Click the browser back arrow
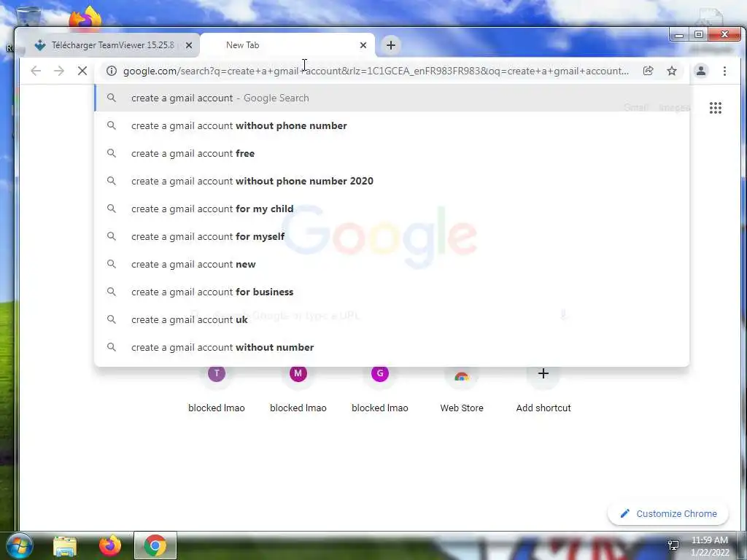 (36, 71)
